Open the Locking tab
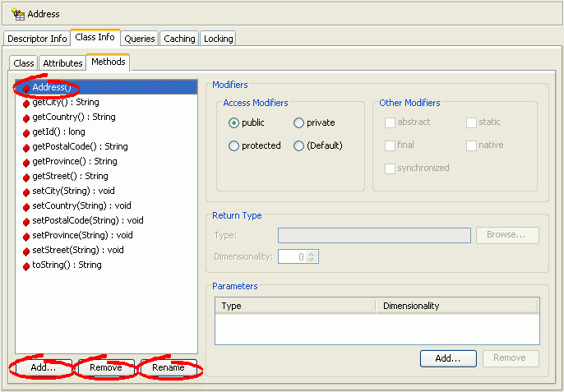Viewport: 564px width, 392px height. point(219,39)
